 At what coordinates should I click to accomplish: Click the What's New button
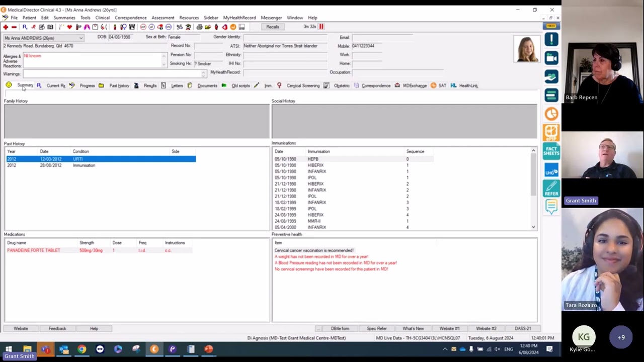pyautogui.click(x=413, y=328)
